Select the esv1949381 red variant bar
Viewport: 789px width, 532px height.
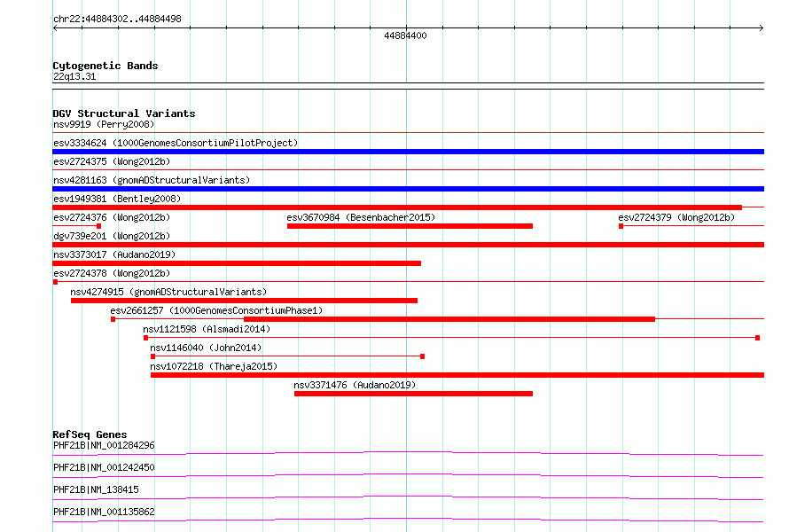[x=397, y=207]
